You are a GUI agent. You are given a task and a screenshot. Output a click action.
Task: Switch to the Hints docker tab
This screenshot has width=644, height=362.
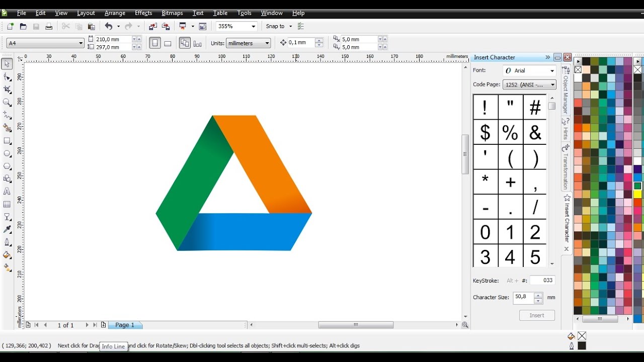566,129
